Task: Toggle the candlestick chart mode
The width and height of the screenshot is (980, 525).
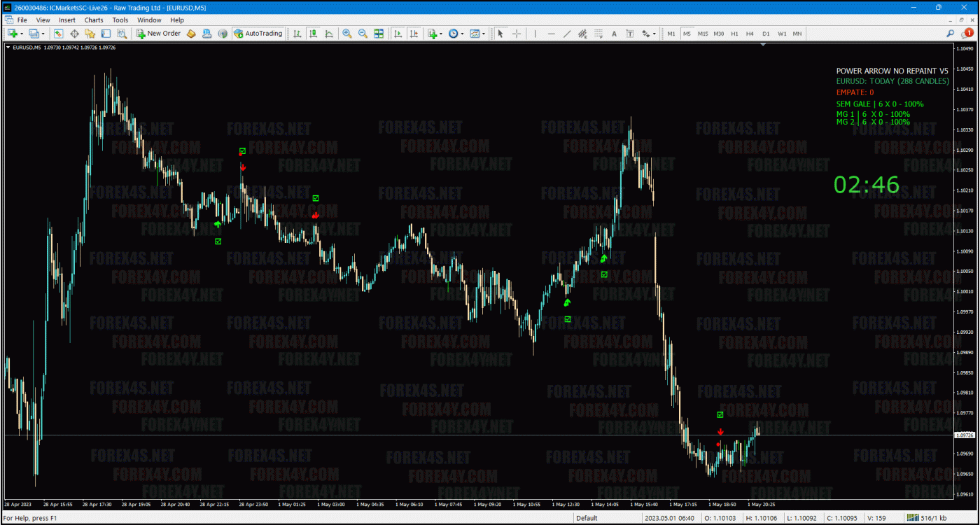Action: coord(313,34)
